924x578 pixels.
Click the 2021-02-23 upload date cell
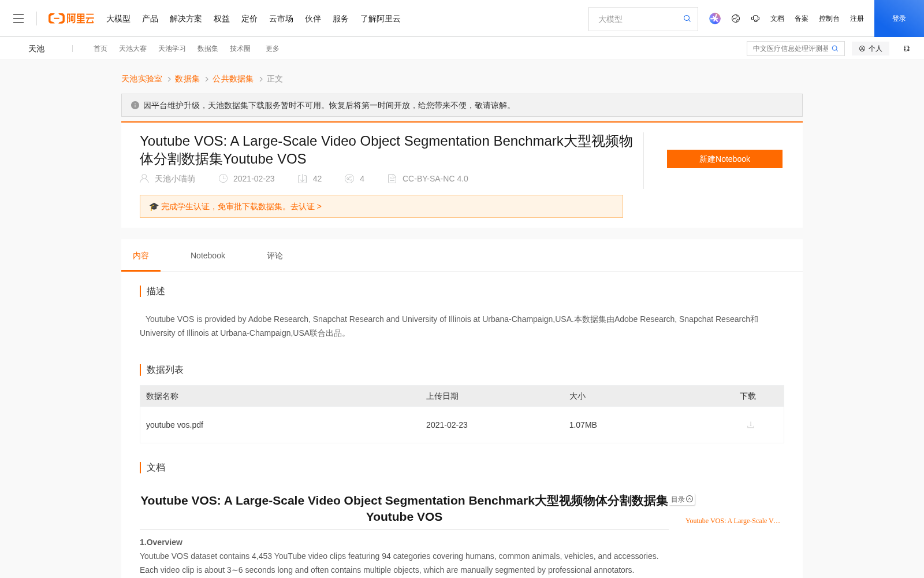[447, 425]
